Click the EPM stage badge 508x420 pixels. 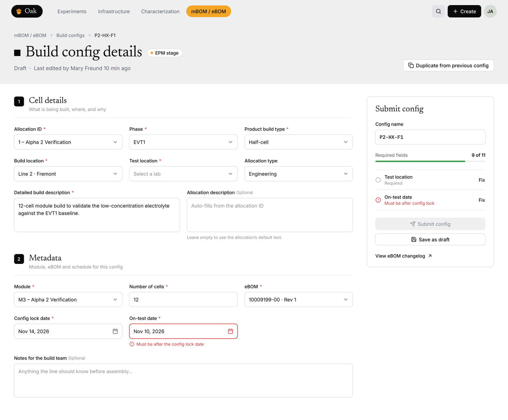(164, 53)
